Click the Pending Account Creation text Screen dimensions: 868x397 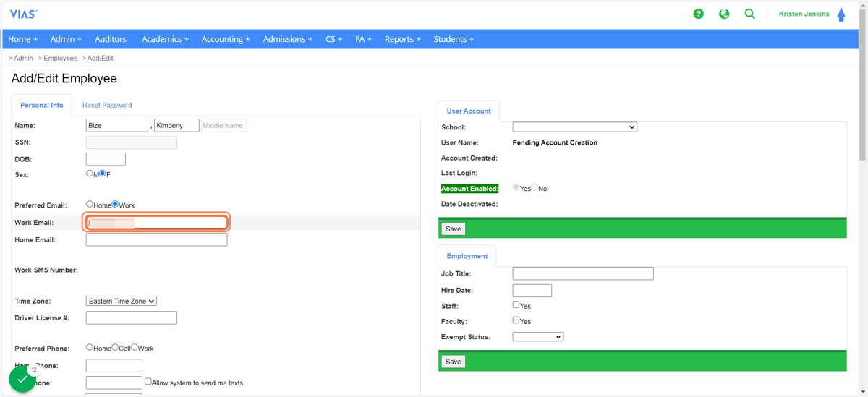coord(555,142)
